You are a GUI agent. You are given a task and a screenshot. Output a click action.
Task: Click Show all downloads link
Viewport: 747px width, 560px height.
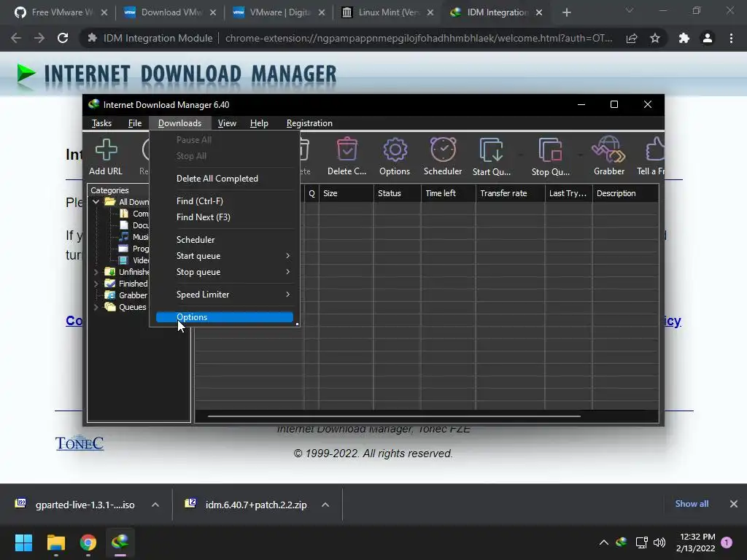[692, 504]
